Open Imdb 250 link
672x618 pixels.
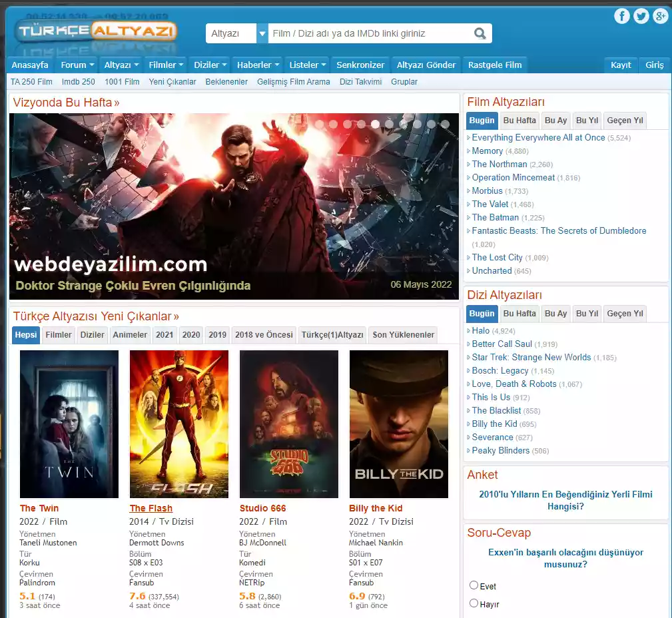pos(79,82)
